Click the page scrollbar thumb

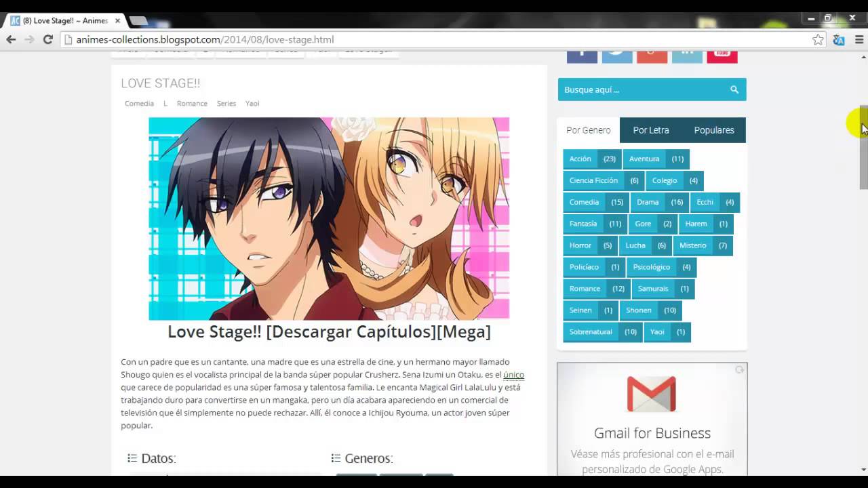tap(863, 147)
